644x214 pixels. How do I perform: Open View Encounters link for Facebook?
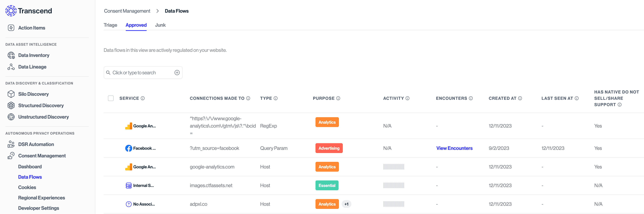pos(454,148)
